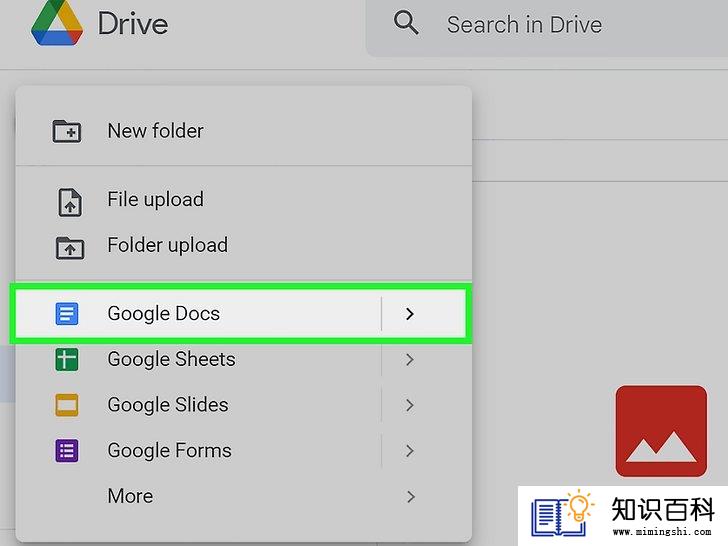The image size is (728, 546).
Task: Click the Google Drive logo icon
Action: (x=57, y=23)
